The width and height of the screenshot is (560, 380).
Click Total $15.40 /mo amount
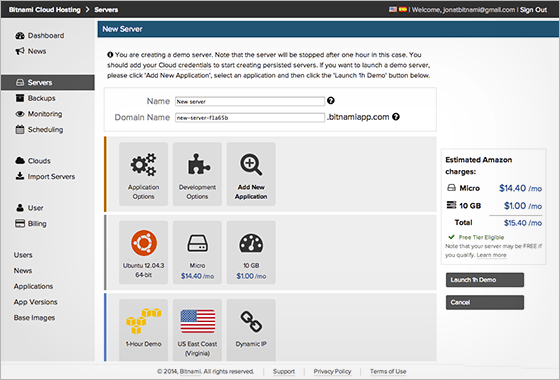click(522, 223)
